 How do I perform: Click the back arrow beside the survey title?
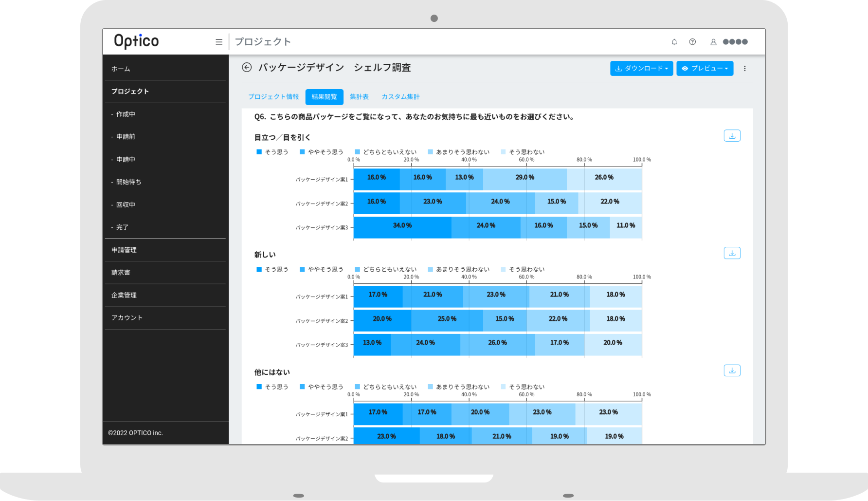pyautogui.click(x=247, y=67)
